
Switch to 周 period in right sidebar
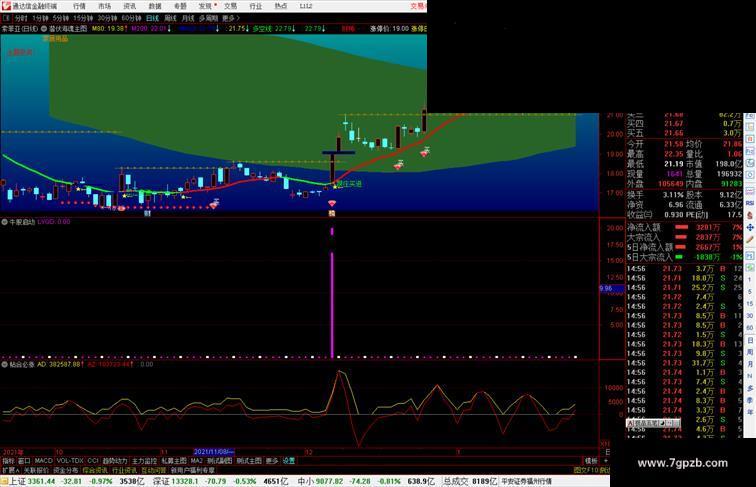750,352
